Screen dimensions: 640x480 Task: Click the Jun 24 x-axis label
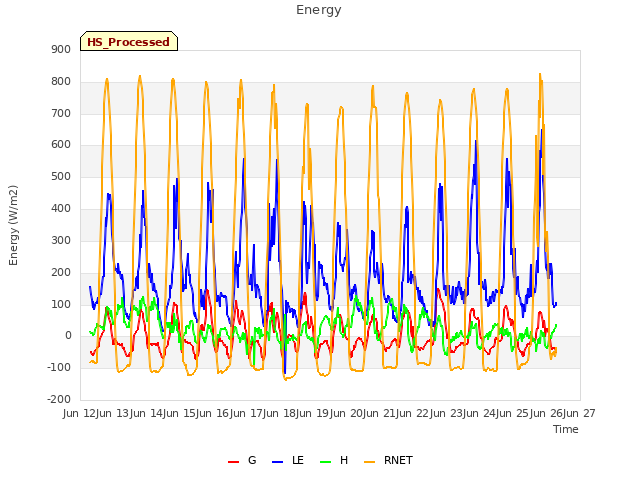point(481,413)
